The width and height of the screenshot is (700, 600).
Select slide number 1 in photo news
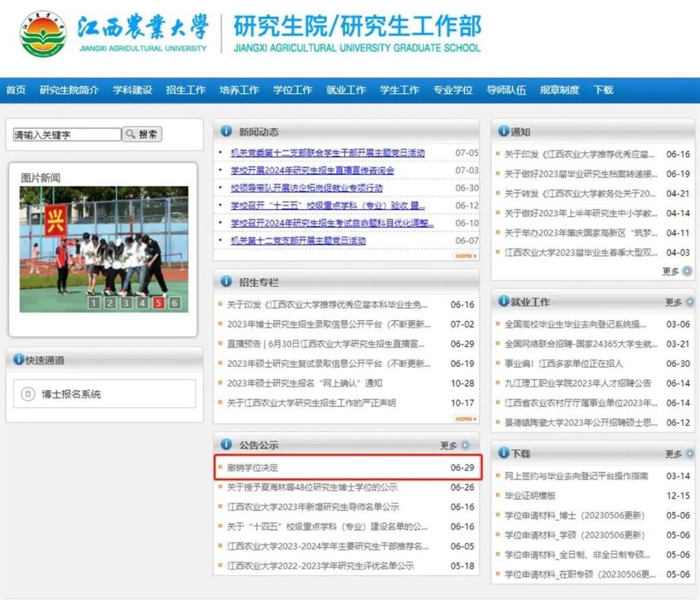93,303
